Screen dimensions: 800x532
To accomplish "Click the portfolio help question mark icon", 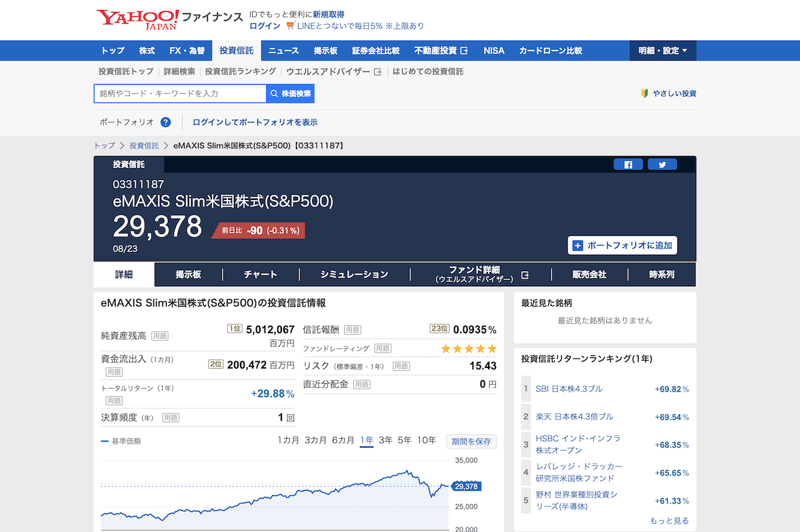I will (x=166, y=122).
